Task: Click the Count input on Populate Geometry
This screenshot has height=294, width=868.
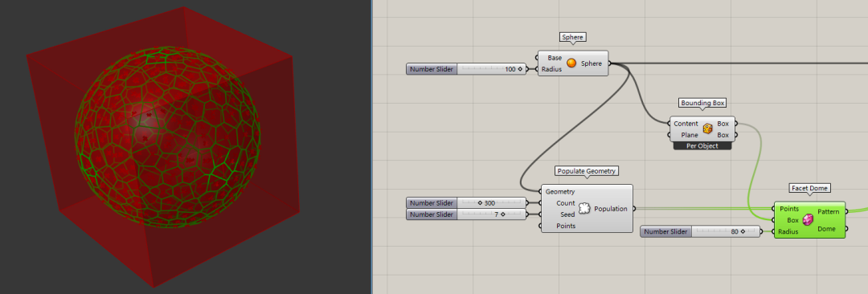Action: 565,203
